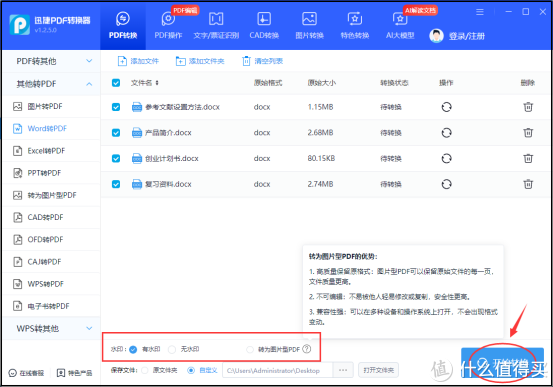Click the 80.15KB size cell
Viewport: 553px width, 387px height.
[321, 158]
